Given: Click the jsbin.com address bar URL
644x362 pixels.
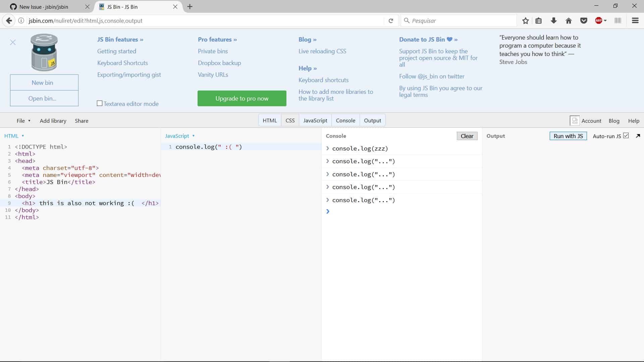Looking at the screenshot, I should [x=86, y=21].
